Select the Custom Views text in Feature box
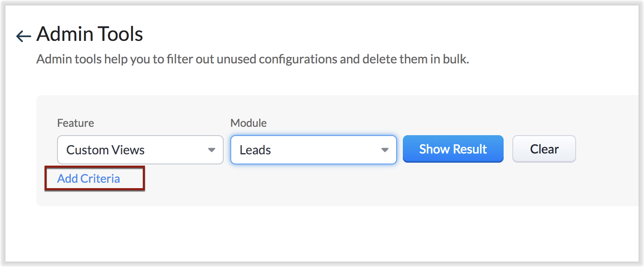The width and height of the screenshot is (644, 267). point(105,150)
